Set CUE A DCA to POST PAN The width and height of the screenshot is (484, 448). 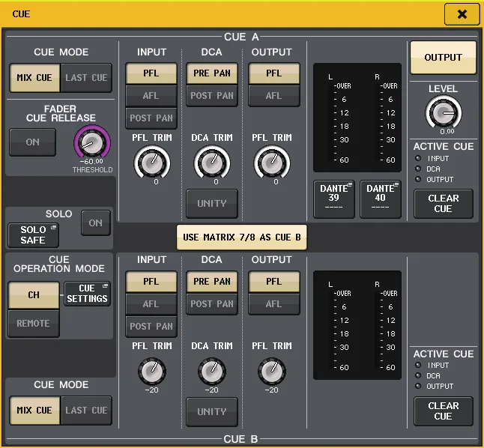point(212,96)
